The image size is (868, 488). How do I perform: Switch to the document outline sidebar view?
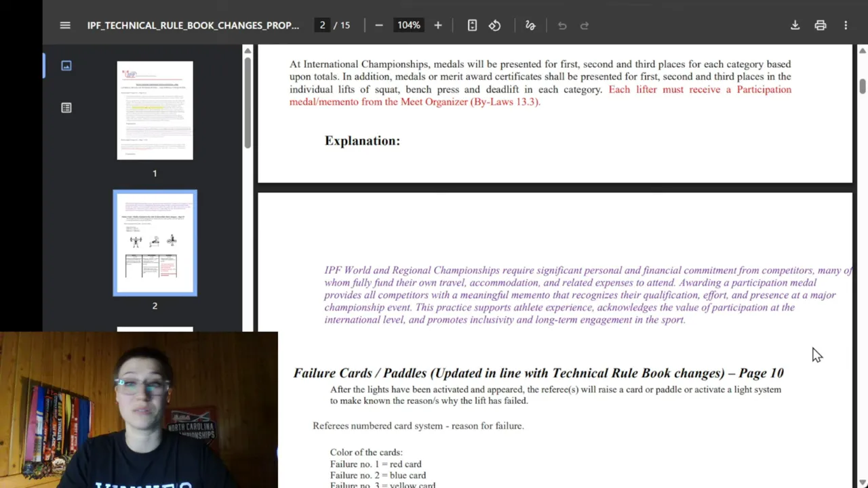[66, 108]
